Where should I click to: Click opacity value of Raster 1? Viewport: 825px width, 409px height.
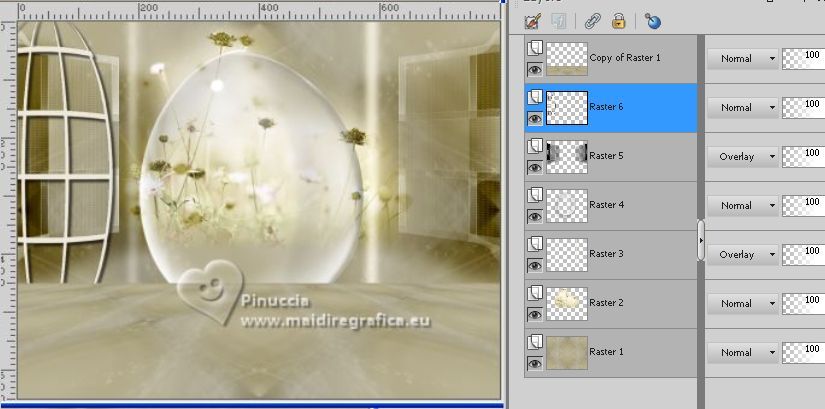point(812,348)
